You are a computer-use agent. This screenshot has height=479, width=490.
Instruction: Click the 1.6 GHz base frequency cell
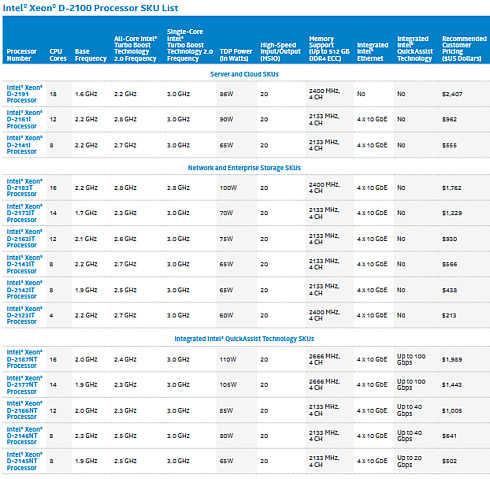[x=86, y=94]
